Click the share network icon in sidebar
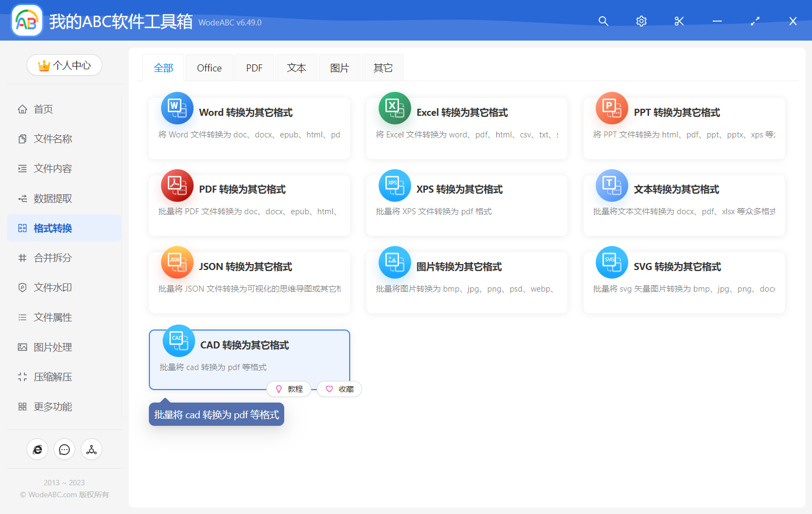Image resolution: width=812 pixels, height=514 pixels. pyautogui.click(x=91, y=450)
